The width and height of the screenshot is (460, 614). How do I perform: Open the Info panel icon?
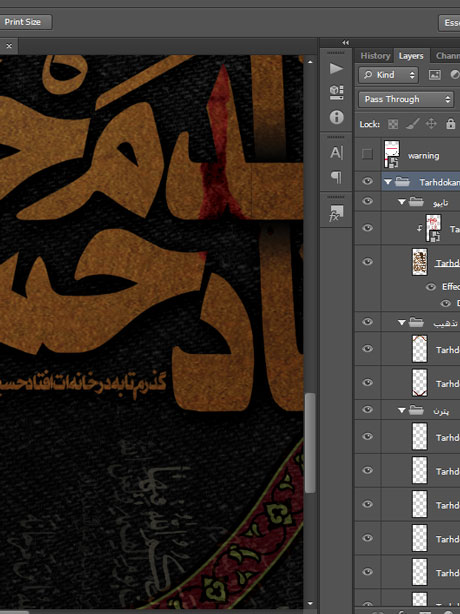[336, 117]
